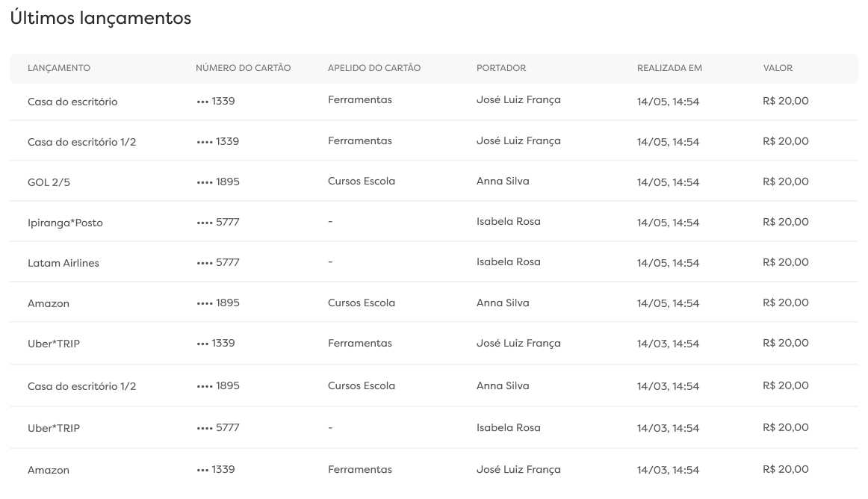Select the Ipiranga*Posto entry
This screenshot has height=499, width=868.
pos(65,223)
